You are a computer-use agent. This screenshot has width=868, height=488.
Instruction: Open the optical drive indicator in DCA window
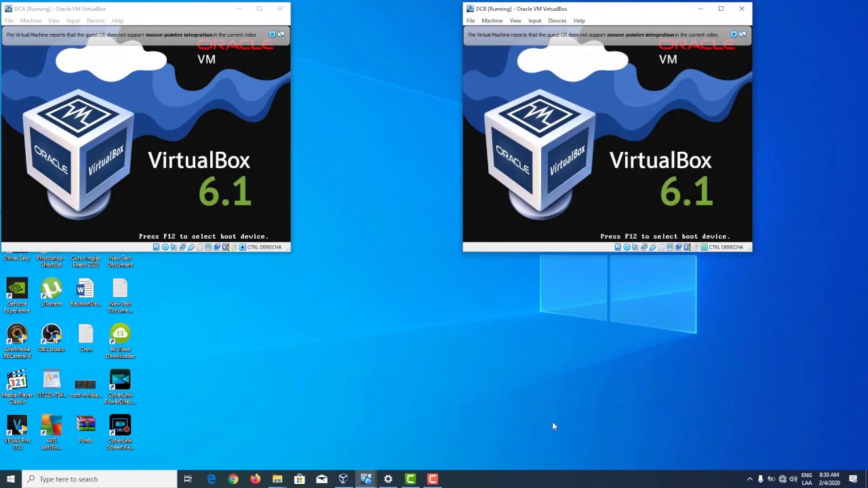(x=165, y=247)
